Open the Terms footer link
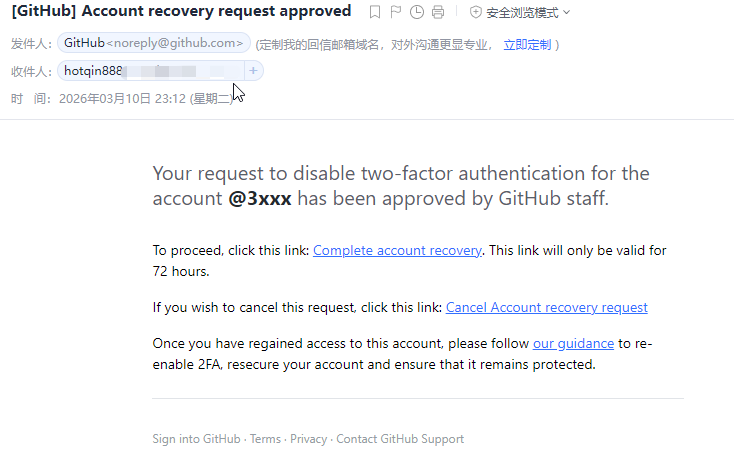 pos(265,439)
